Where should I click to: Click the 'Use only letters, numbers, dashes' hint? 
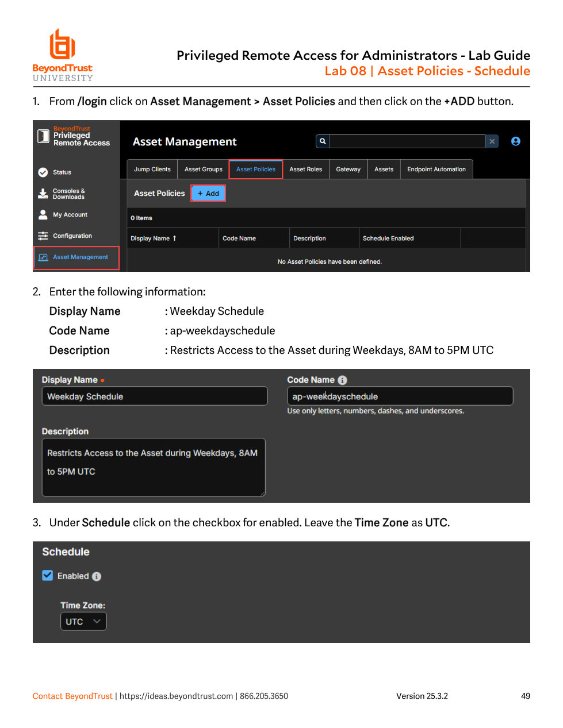coord(376,411)
